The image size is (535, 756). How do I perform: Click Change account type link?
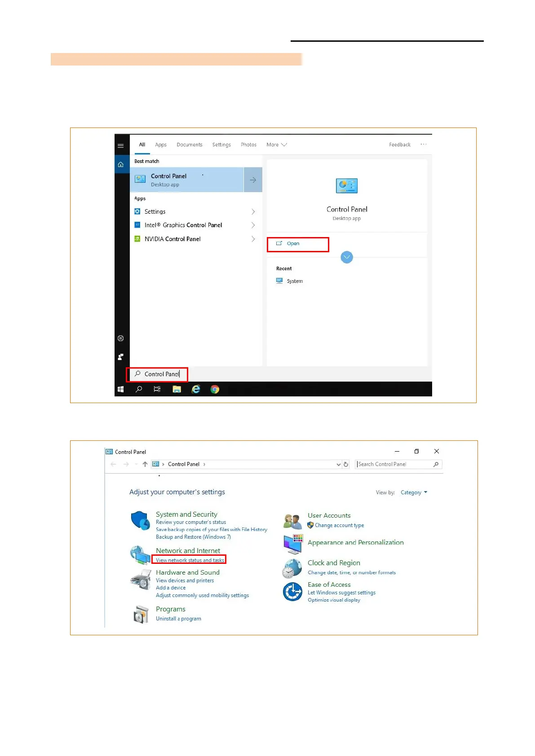pos(339,525)
